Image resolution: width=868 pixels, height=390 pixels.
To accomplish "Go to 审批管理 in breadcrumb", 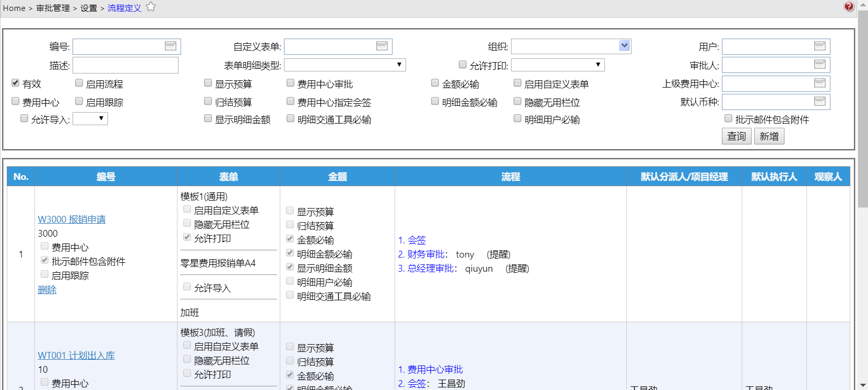I will [x=53, y=8].
